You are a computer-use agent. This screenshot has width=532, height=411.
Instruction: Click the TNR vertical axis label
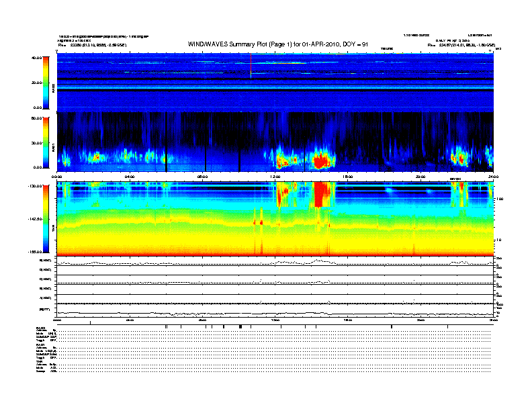coord(53,229)
